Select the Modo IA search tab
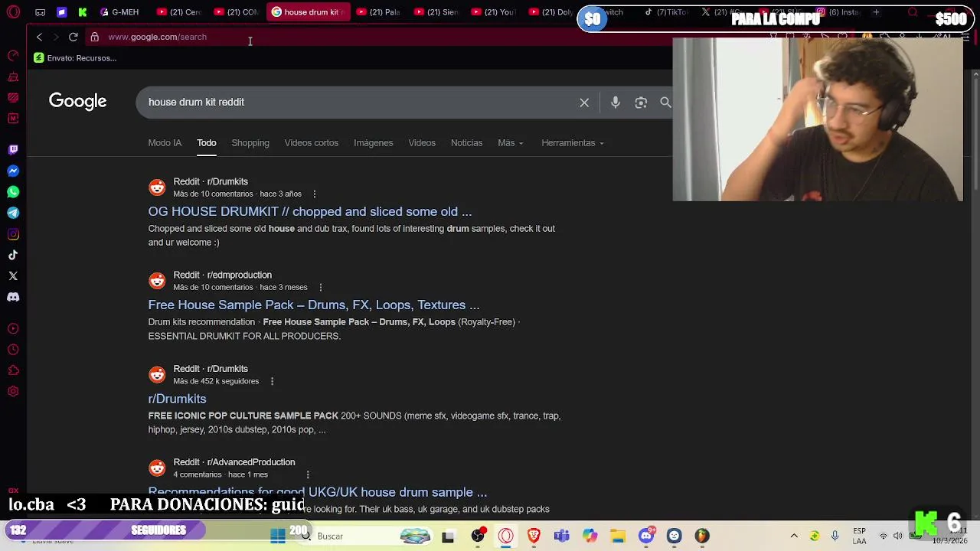Viewport: 980px width, 551px height. point(165,143)
